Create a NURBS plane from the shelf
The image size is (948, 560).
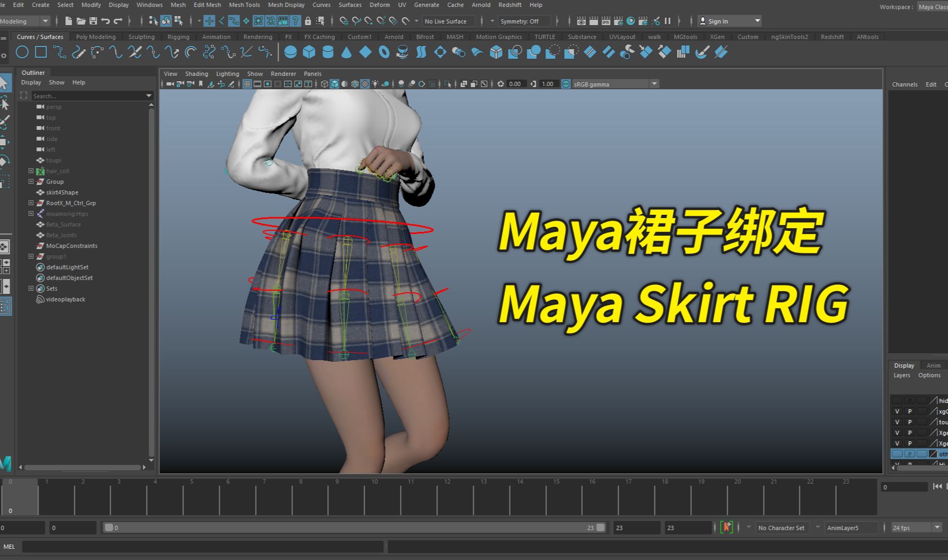click(x=365, y=52)
